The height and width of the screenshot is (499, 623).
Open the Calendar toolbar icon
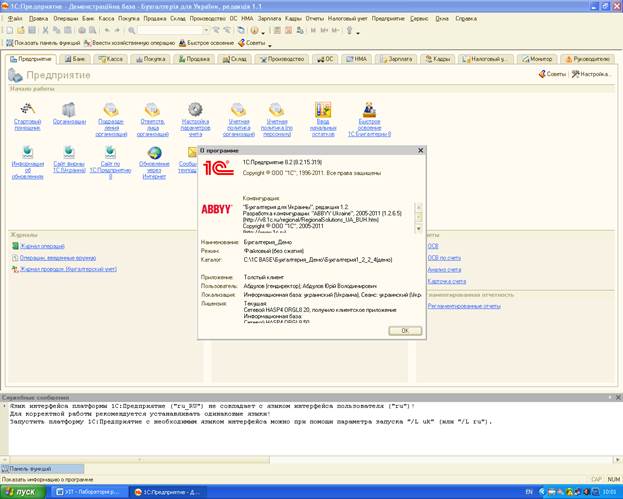289,30
